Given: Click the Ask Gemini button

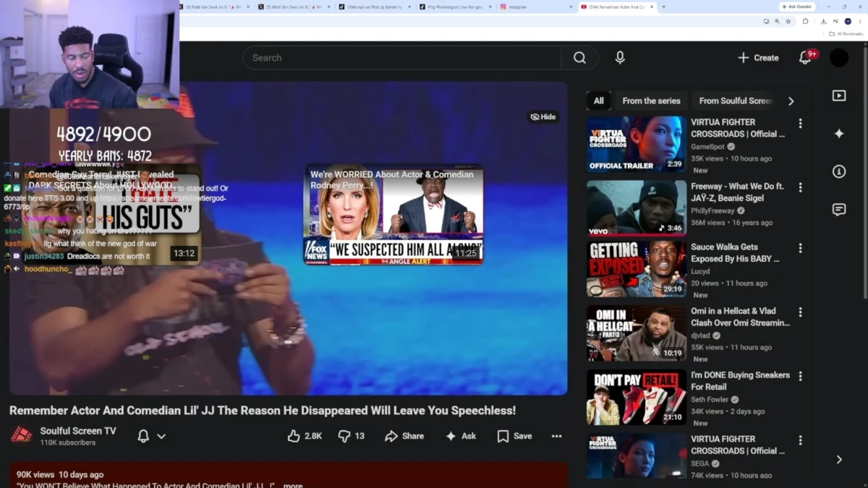Looking at the screenshot, I should click(797, 7).
